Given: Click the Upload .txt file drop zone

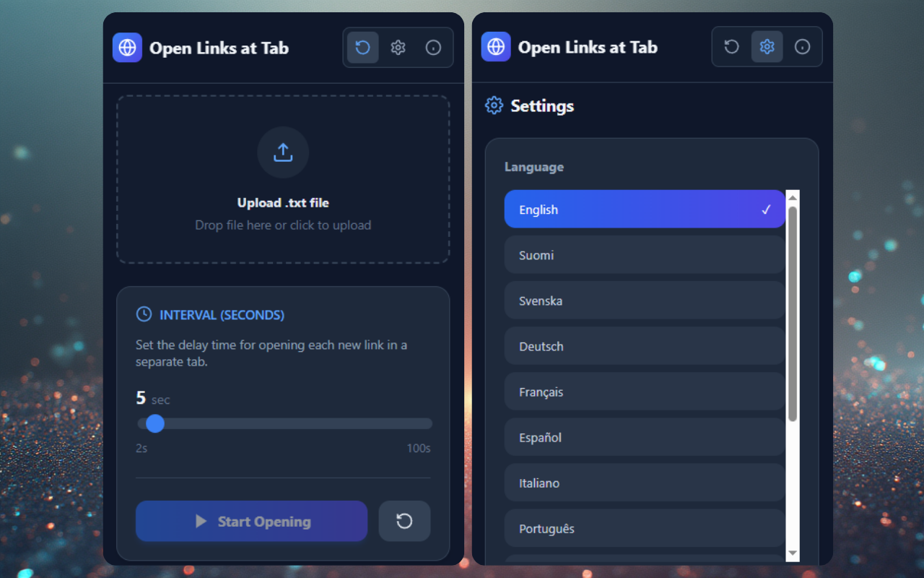Looking at the screenshot, I should (x=283, y=217).
